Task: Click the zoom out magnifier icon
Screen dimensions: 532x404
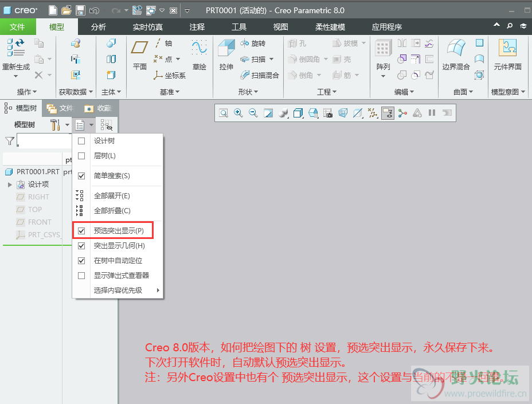Action: tap(253, 113)
